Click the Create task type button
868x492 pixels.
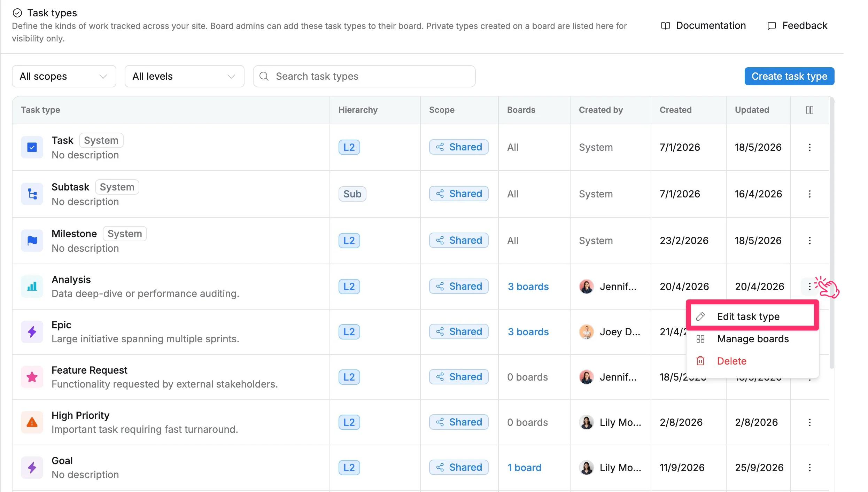point(789,76)
